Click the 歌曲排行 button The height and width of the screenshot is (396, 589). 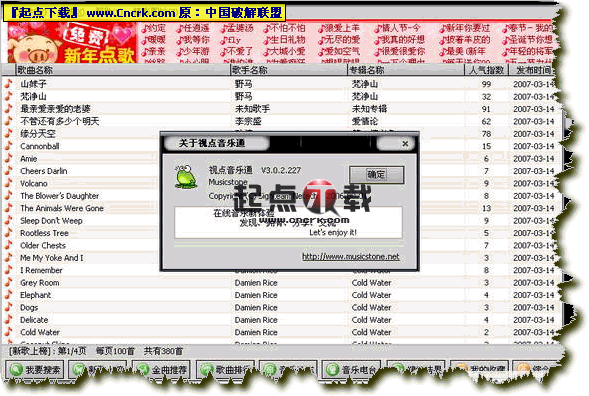225,370
